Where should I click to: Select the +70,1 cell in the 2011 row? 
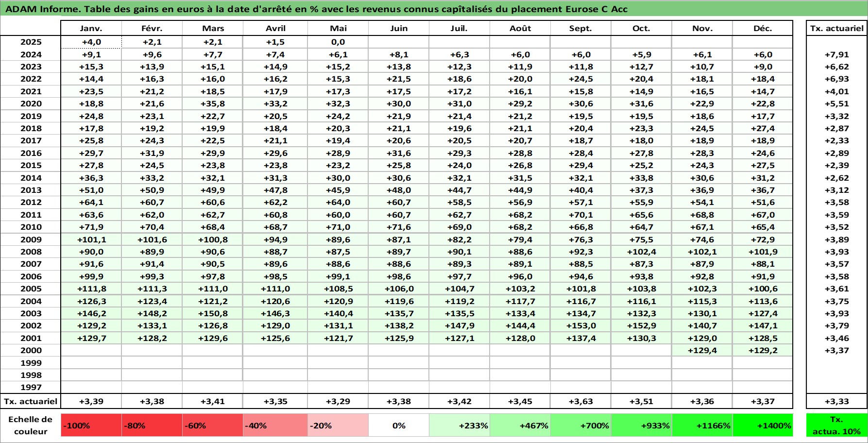point(581,215)
